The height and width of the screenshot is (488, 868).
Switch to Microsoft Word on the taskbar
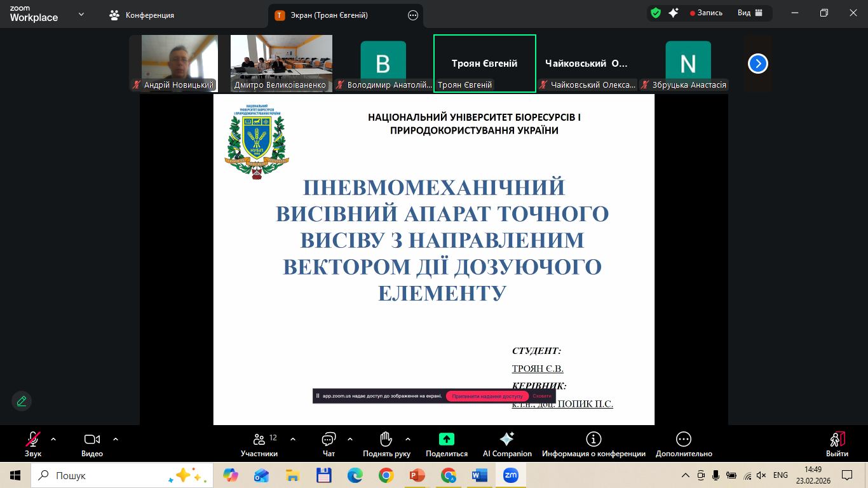[x=480, y=475]
